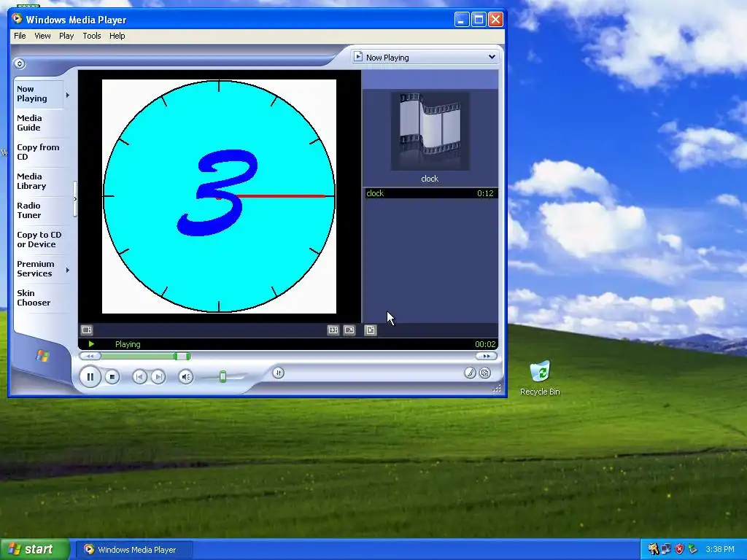
Task: Open Copy to CD or Device
Action: (39, 239)
